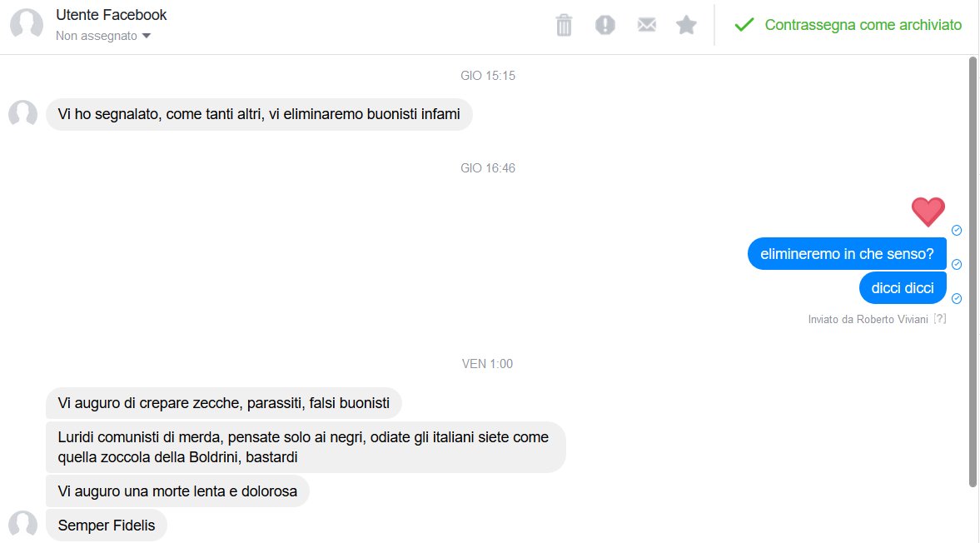The height and width of the screenshot is (543, 980).
Task: Click the 'dicci dicci' sent message bubble
Action: click(903, 287)
